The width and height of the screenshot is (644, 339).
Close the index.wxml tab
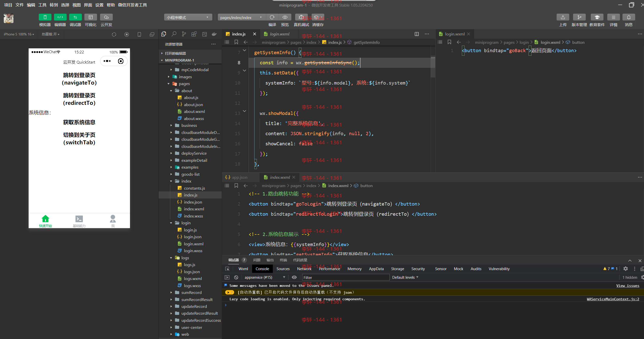294,177
